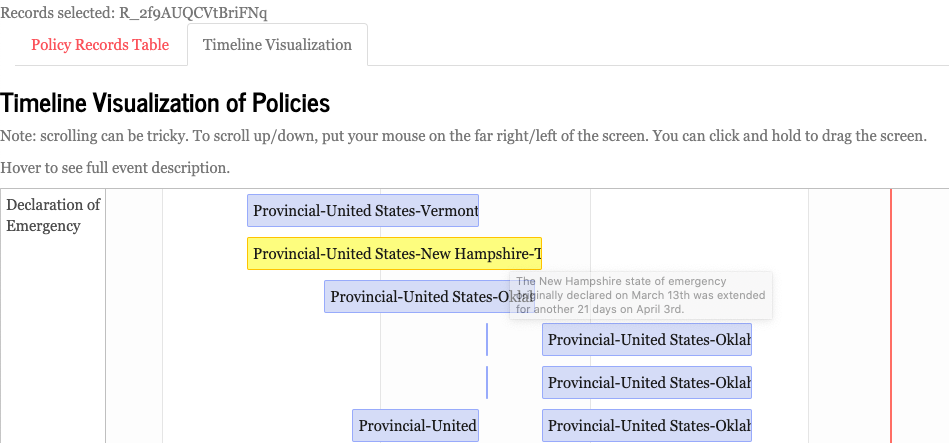The width and height of the screenshot is (949, 443).
Task: Switch to the Policy Records Table tab
Action: [x=100, y=45]
